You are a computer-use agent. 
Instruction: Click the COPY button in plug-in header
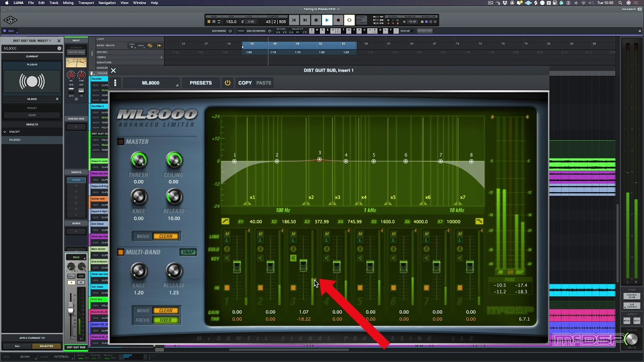245,83
